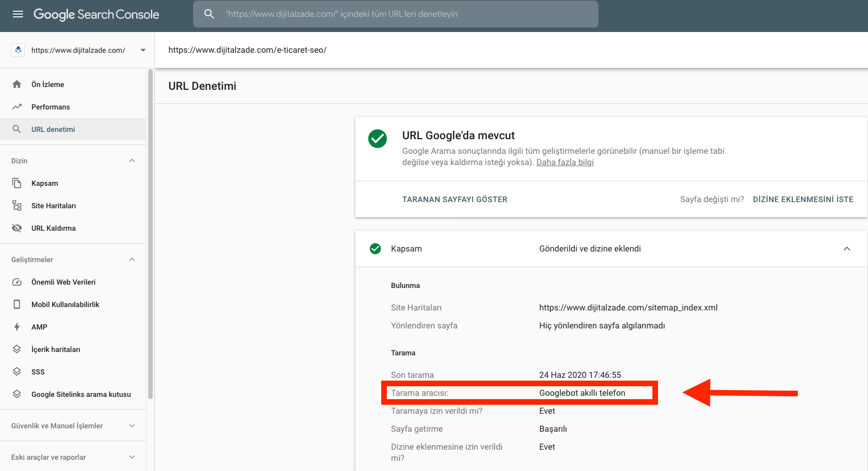
Task: Click the sidebar vertical scrollbar
Action: 150,234
